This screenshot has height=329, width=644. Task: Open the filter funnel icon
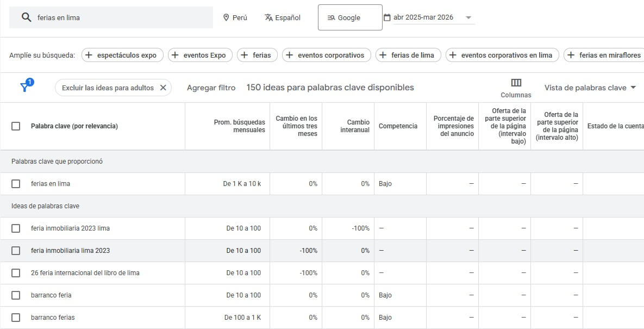pyautogui.click(x=25, y=87)
